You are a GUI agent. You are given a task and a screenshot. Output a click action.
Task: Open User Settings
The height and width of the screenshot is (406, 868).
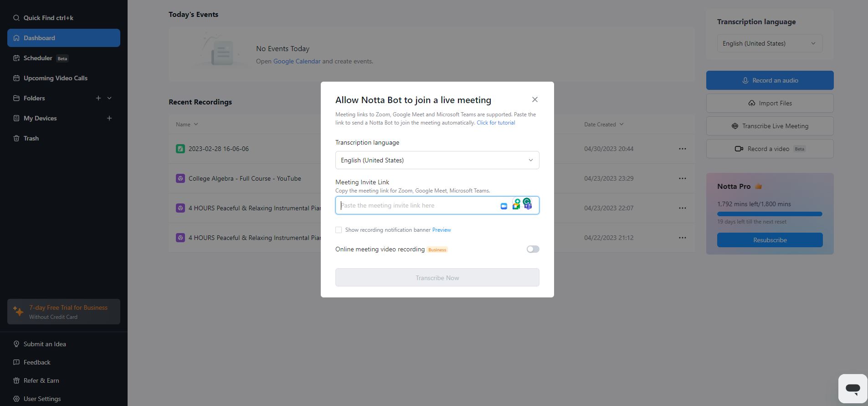[42, 399]
